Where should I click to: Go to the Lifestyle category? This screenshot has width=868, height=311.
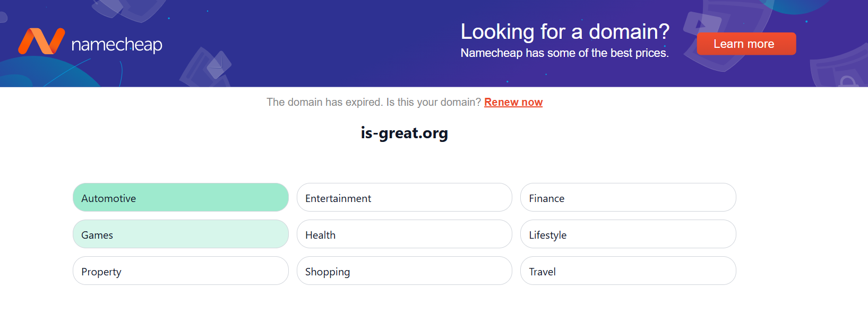pos(628,234)
